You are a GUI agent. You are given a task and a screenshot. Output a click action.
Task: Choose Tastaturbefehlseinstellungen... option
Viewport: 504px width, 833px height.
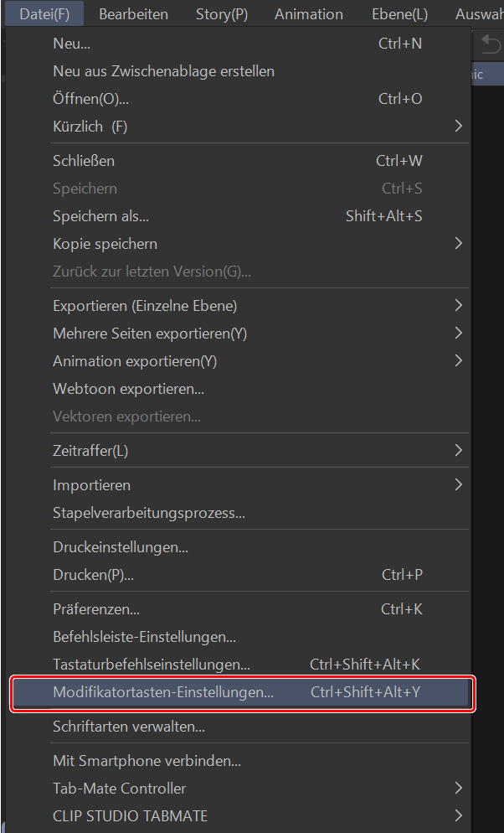152,665
